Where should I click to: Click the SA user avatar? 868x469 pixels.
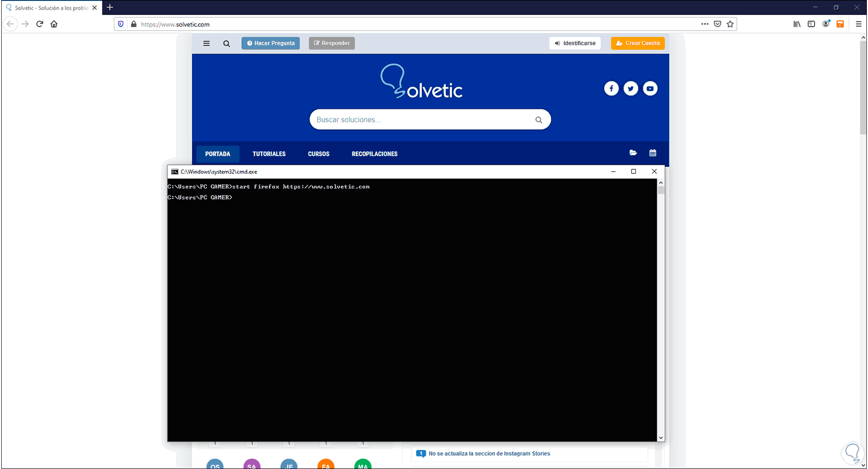(x=252, y=465)
